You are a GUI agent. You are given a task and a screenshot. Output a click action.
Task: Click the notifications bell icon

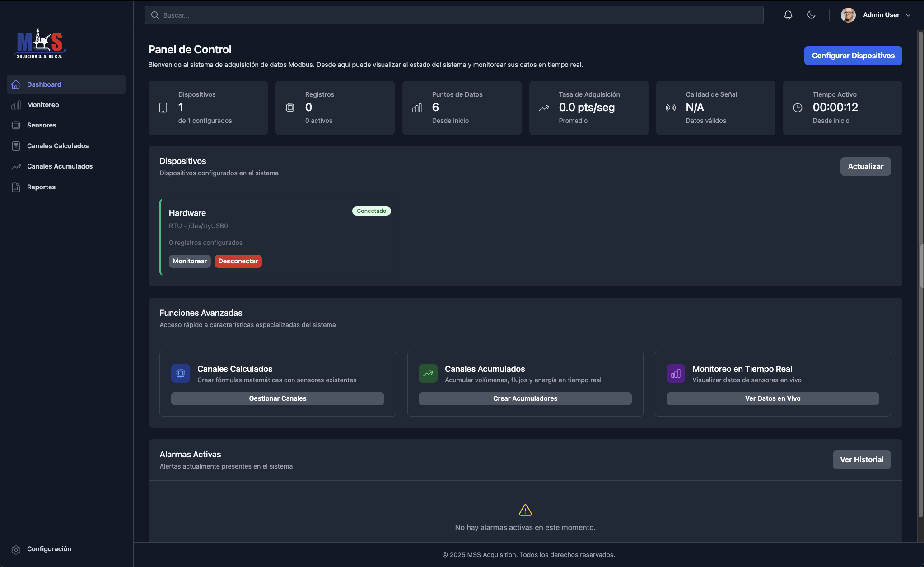[x=788, y=15]
